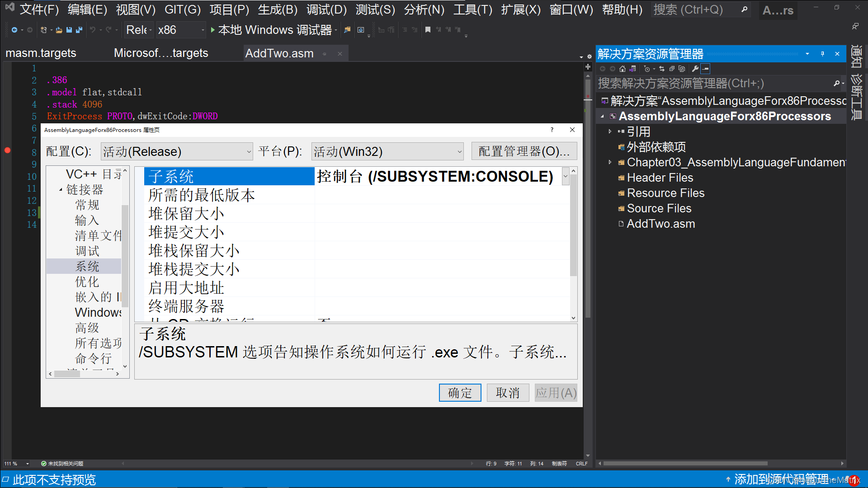Click the quick launch search magnifier icon

744,9
